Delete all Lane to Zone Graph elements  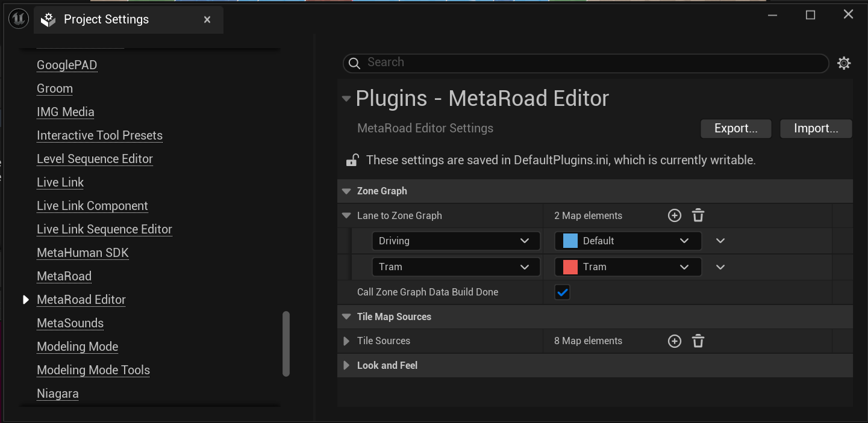pyautogui.click(x=698, y=215)
